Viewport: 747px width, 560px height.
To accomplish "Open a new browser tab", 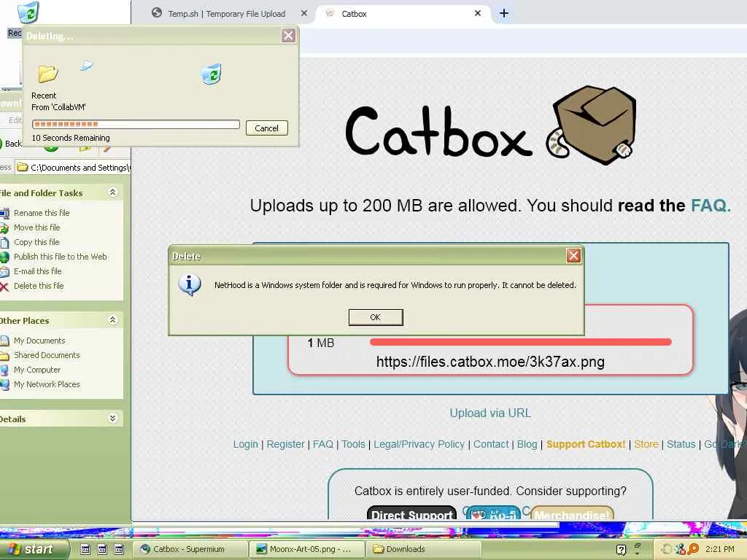I will (x=503, y=13).
